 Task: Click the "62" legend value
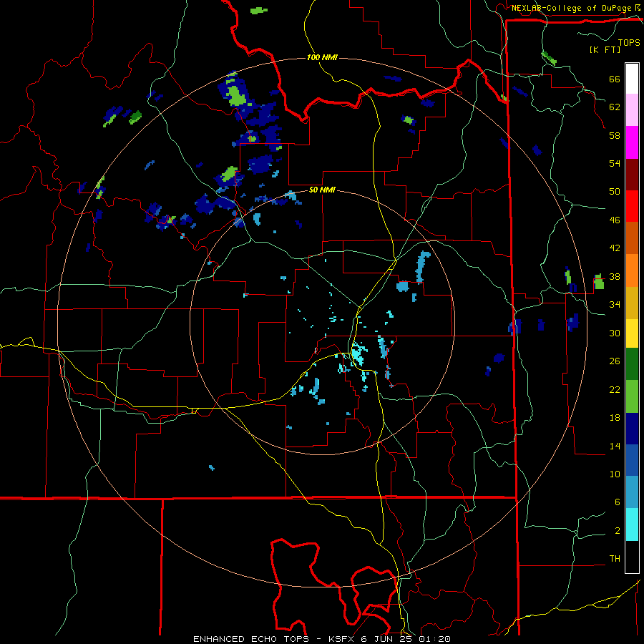pyautogui.click(x=615, y=107)
